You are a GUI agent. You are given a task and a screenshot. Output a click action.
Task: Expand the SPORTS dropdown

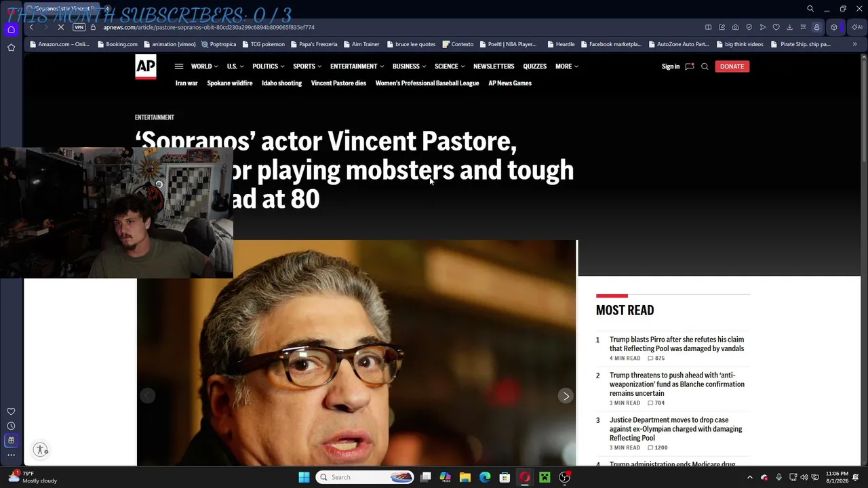click(307, 66)
